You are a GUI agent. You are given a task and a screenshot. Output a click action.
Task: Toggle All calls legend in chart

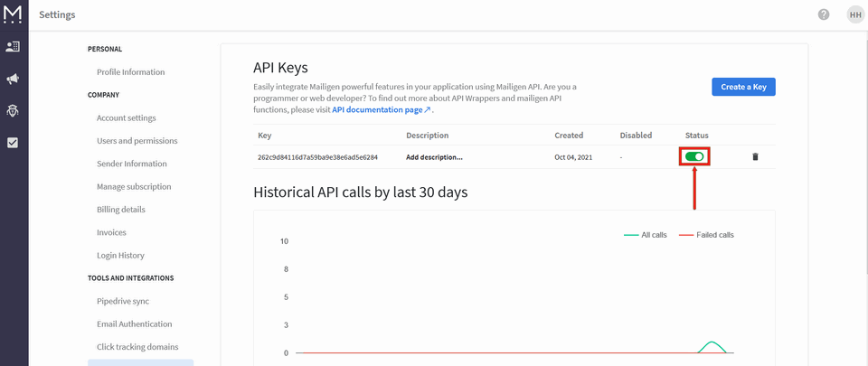click(646, 235)
